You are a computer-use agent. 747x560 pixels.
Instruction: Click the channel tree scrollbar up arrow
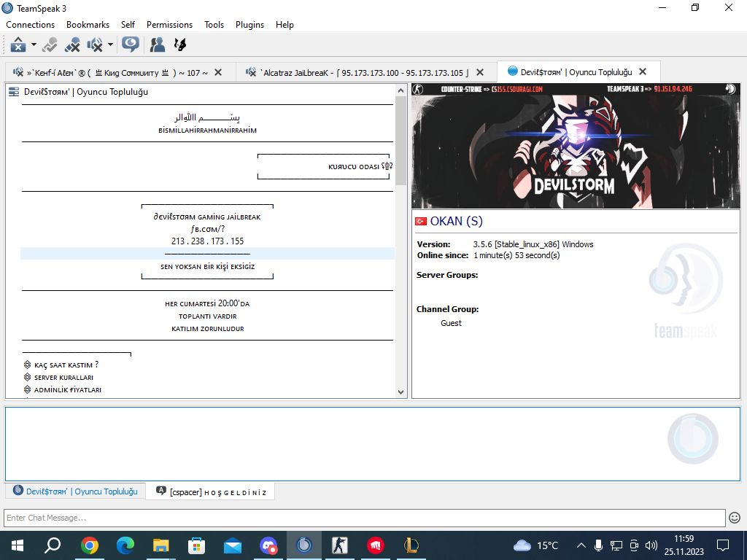point(400,90)
